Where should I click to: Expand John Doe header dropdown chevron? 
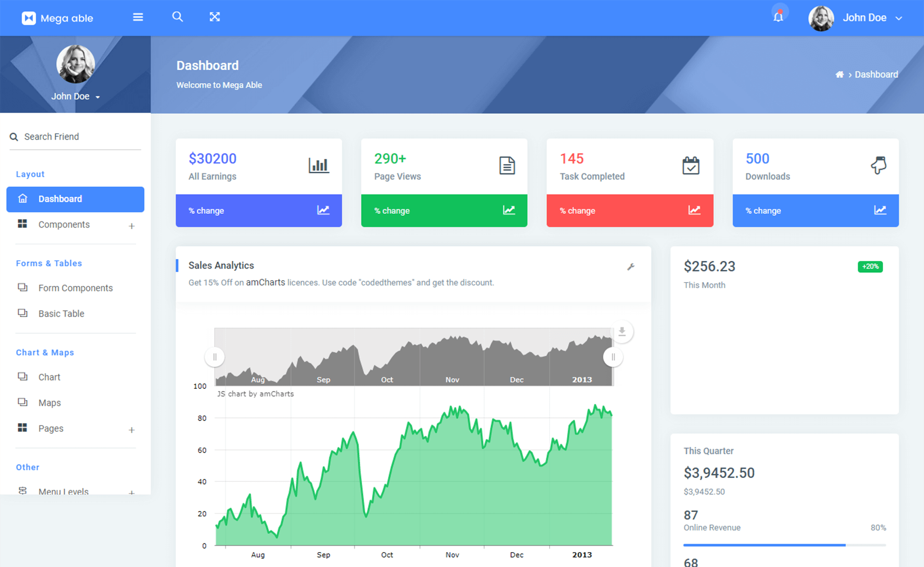[898, 18]
